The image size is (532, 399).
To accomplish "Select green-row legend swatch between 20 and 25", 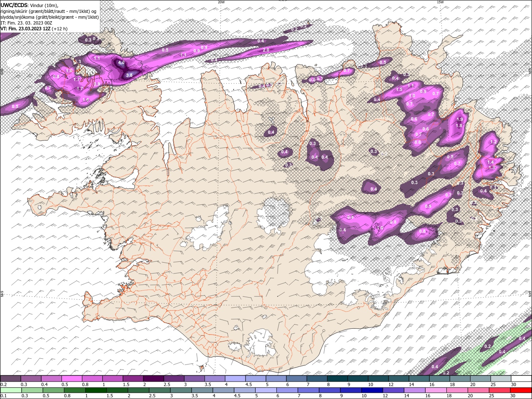I will [479, 390].
